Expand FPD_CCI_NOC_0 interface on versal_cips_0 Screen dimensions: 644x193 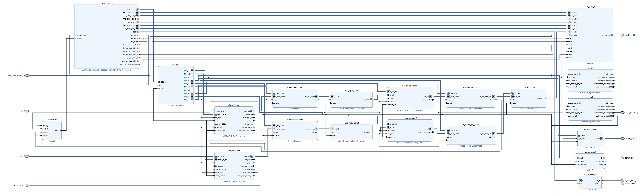(137, 13)
